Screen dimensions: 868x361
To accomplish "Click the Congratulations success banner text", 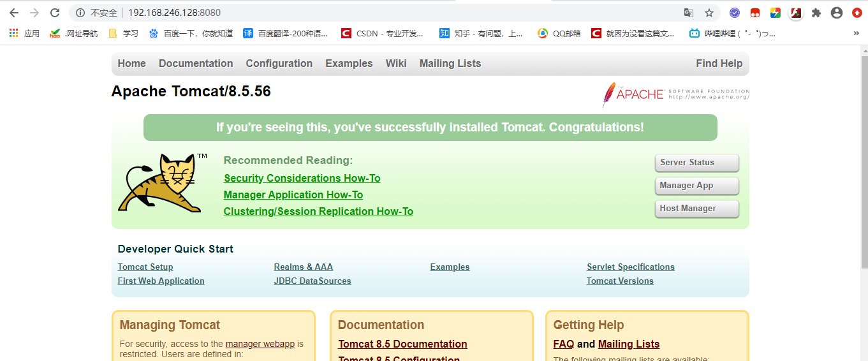I will 430,127.
